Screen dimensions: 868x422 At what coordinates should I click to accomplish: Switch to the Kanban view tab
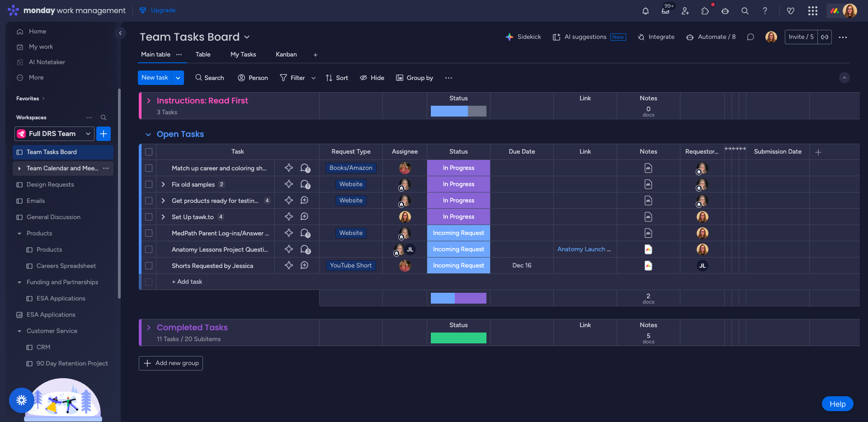(286, 54)
